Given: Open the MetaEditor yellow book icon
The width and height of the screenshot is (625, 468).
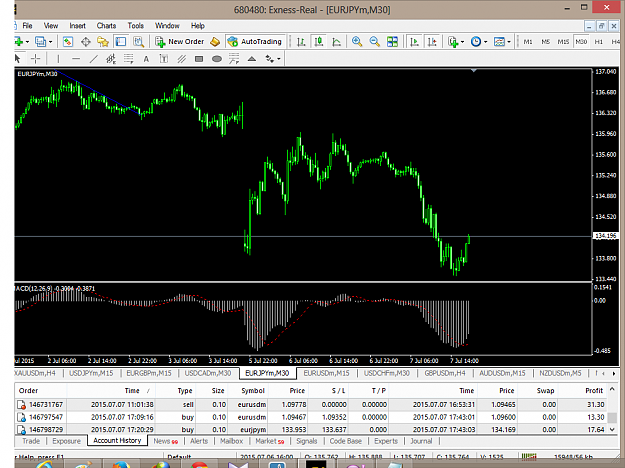Looking at the screenshot, I should [x=215, y=41].
